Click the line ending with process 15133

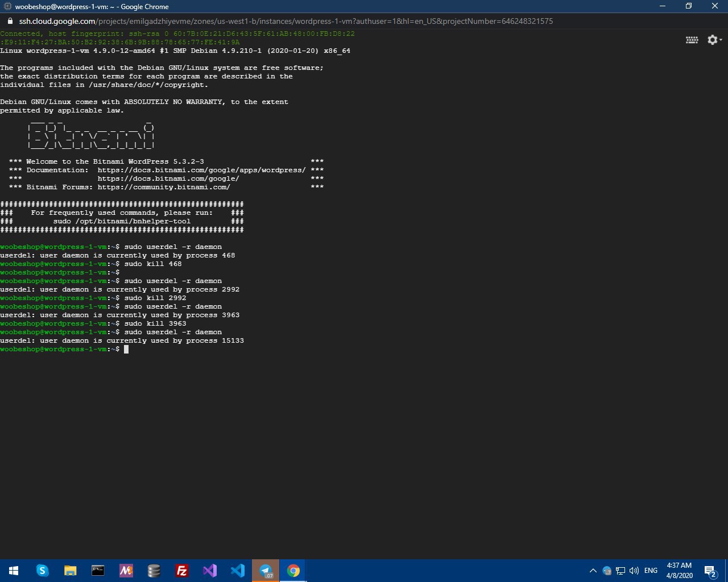pos(122,341)
